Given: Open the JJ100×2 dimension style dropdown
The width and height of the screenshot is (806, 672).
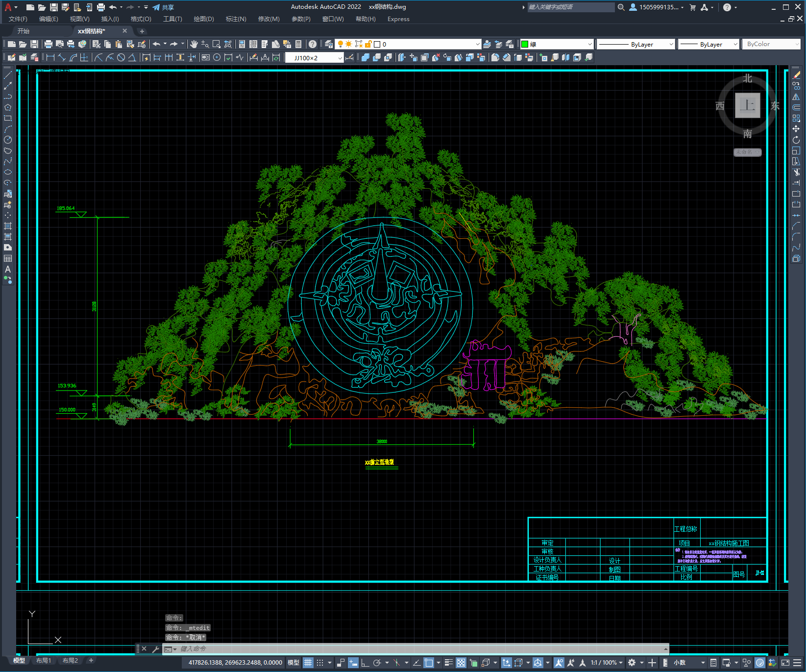Looking at the screenshot, I should [x=315, y=58].
